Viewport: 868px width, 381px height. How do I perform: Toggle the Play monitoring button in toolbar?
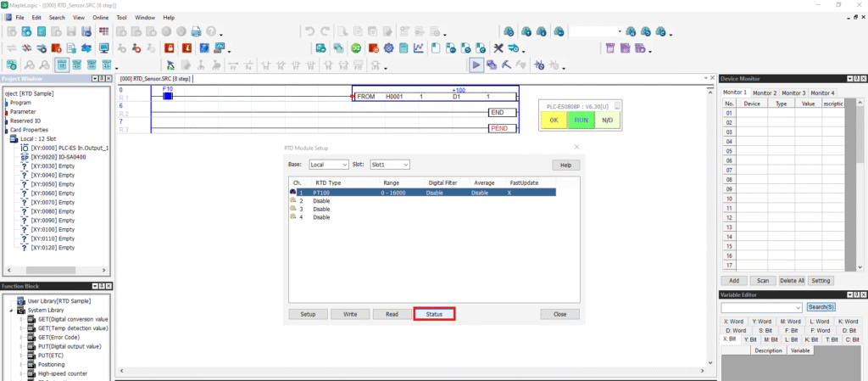click(x=476, y=65)
